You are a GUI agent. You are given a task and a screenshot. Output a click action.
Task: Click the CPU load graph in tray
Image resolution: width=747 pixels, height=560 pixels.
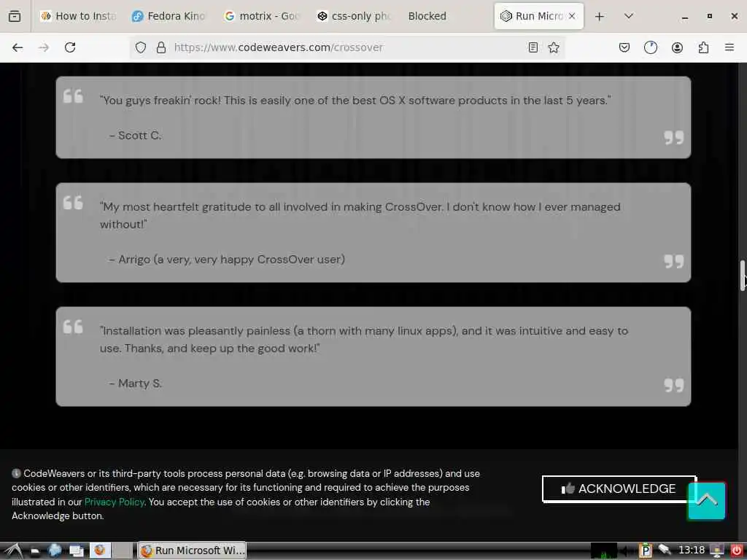[x=603, y=551]
